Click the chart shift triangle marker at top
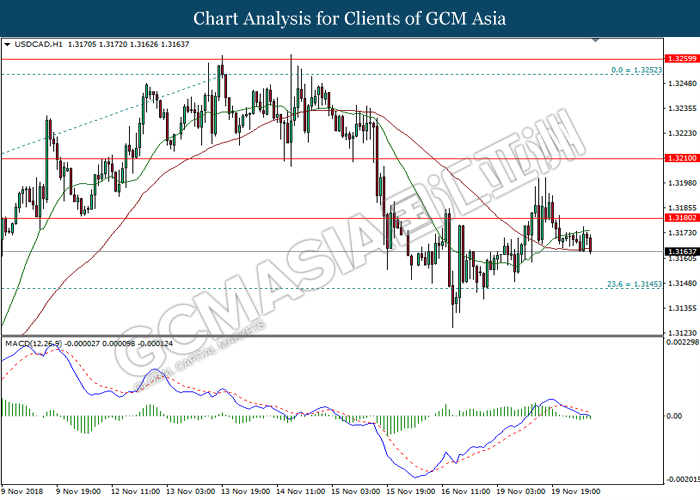 pyautogui.click(x=597, y=43)
